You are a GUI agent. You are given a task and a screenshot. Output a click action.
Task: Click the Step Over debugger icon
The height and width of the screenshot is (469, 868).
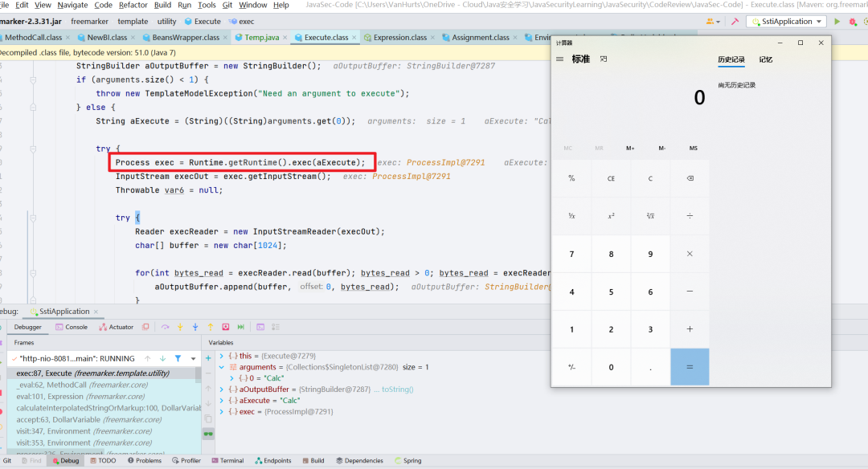pos(165,327)
